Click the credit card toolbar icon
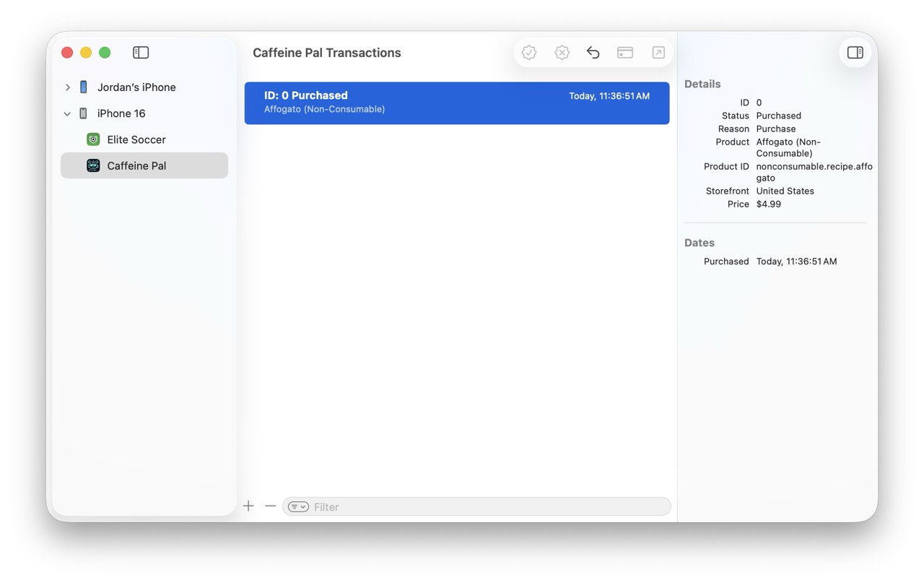 pyautogui.click(x=625, y=53)
